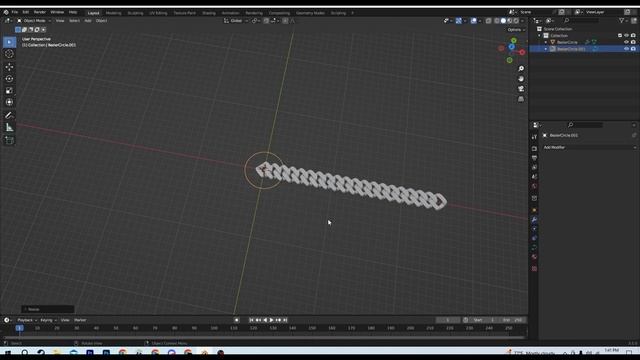Click the timeline frame 1 playhead marker
This screenshot has width=640, height=360.
click(19, 328)
